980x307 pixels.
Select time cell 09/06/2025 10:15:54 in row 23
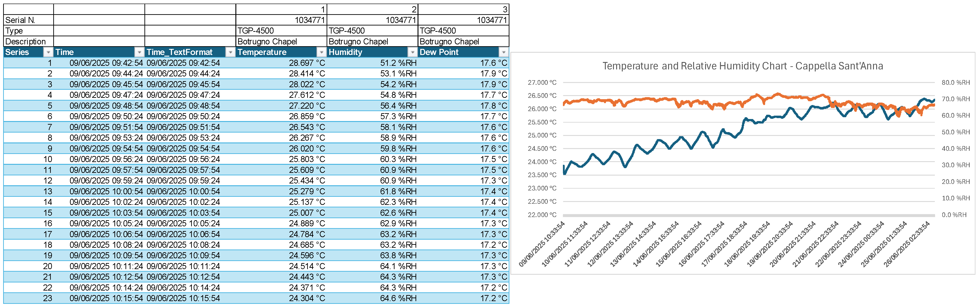point(99,298)
